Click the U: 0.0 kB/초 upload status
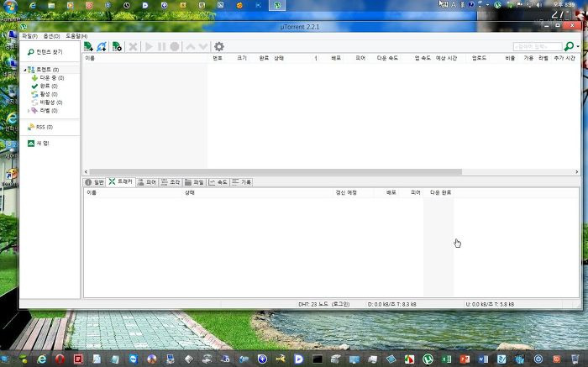This screenshot has width=588, height=367. pos(490,304)
